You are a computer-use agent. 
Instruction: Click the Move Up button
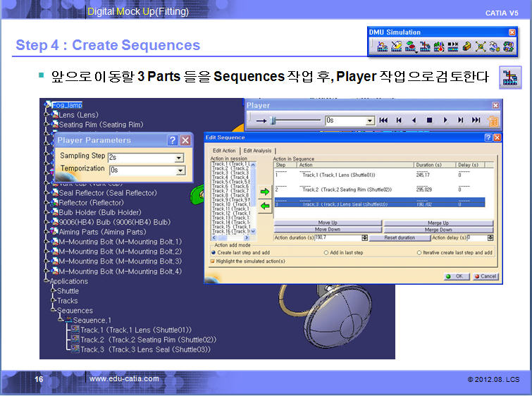328,223
